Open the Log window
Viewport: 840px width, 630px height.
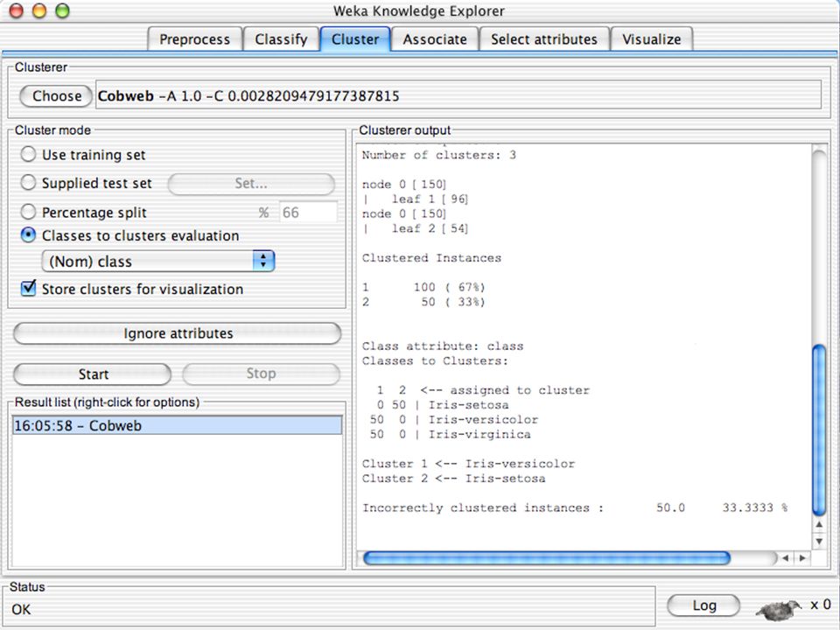click(703, 605)
